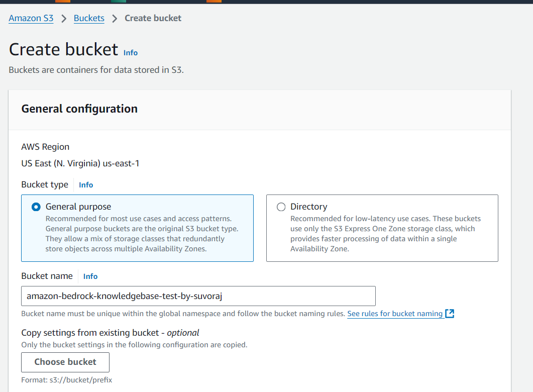Open Info beside the Create bucket heading
Image resolution: width=533 pixels, height=392 pixels.
pyautogui.click(x=130, y=52)
